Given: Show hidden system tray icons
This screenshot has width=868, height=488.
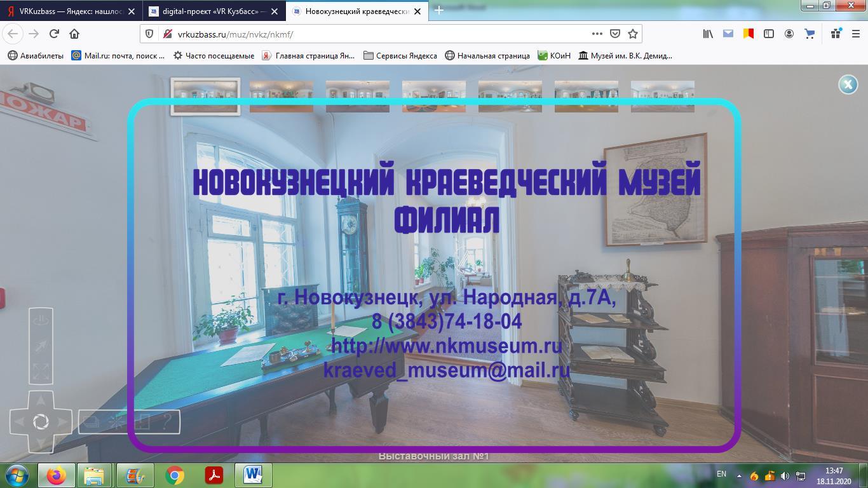Looking at the screenshot, I should (739, 475).
